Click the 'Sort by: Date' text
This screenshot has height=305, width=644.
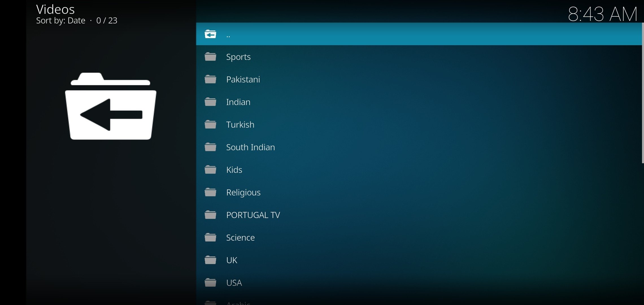(x=61, y=21)
